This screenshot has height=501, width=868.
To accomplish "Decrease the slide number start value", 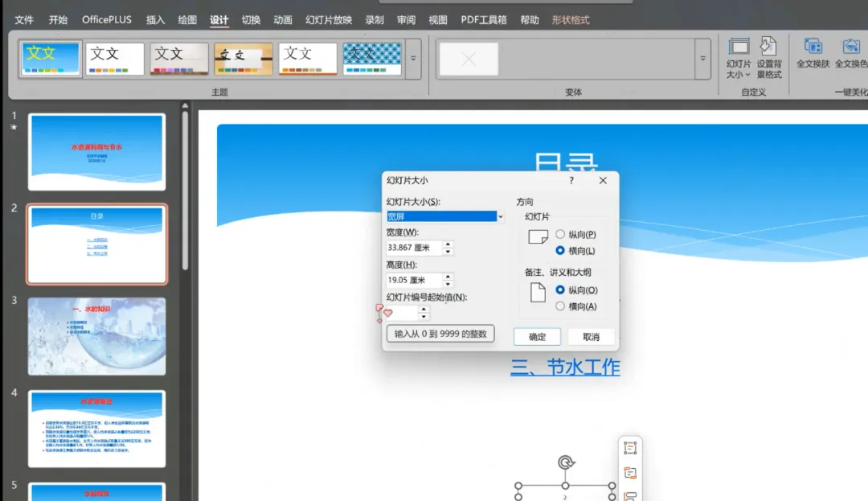I will [x=424, y=317].
